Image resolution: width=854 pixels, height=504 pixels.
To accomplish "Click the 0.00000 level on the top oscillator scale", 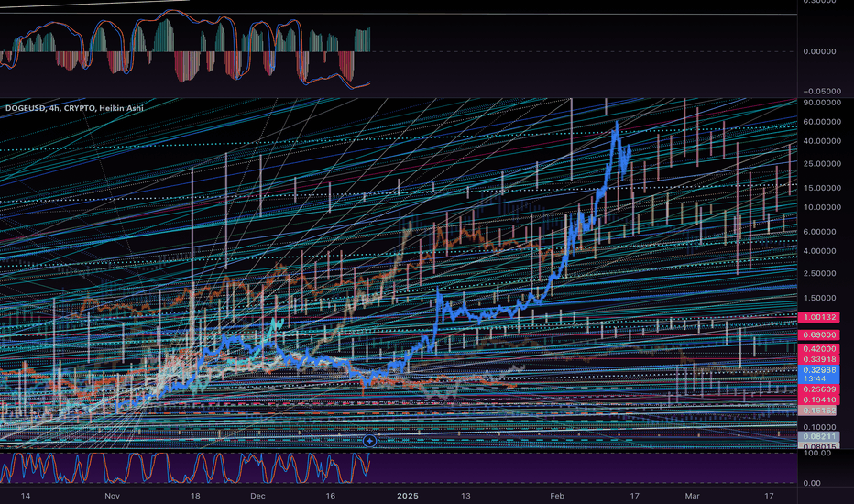I will pyautogui.click(x=820, y=51).
